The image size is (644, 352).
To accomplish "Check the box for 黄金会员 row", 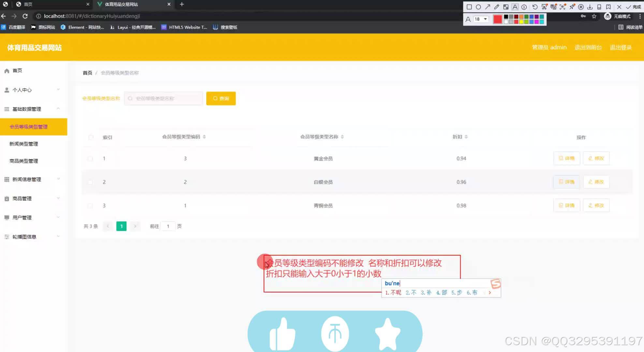I will [90, 158].
